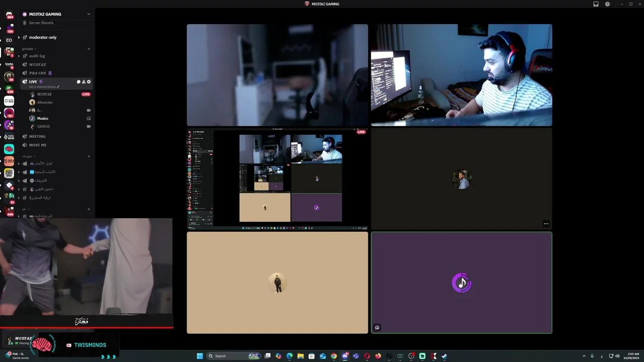Screen dimensions: 644x362
Task: Set a channel status under LIVE
Action: [44, 86]
